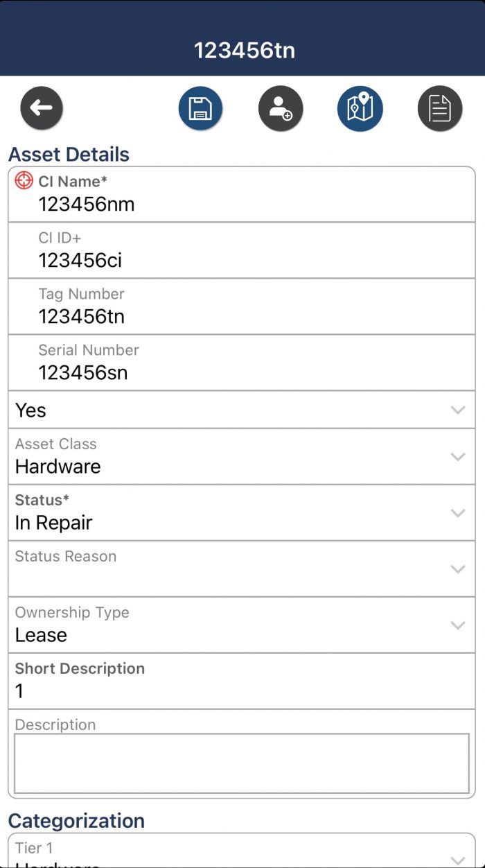Save the asset with floppy disk icon

(200, 109)
